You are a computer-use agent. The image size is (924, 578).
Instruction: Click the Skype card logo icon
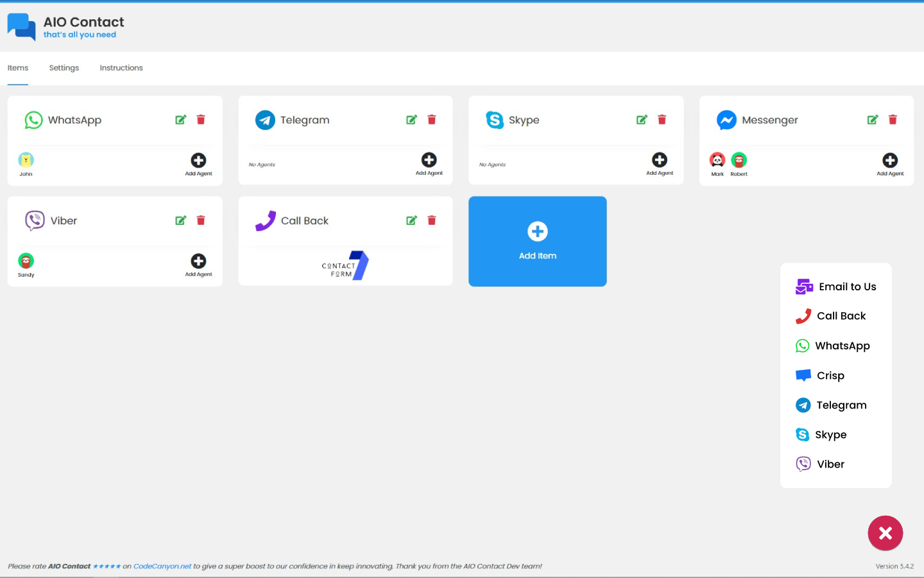click(x=495, y=120)
